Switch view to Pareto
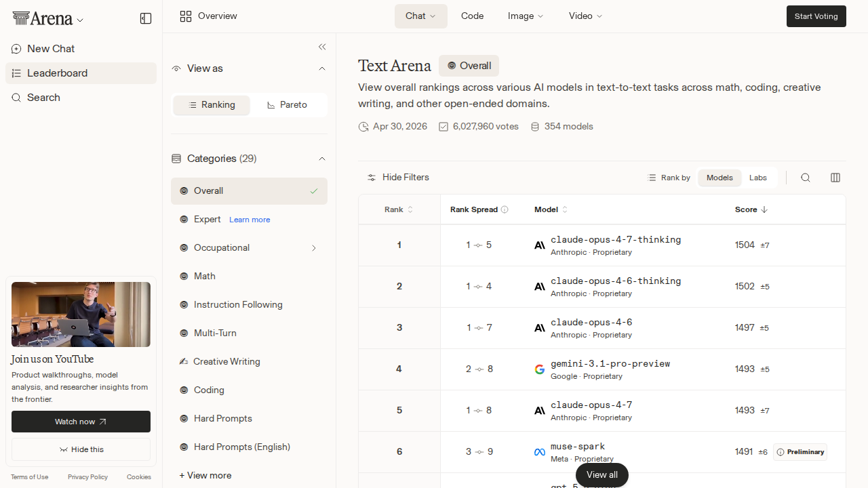Viewport: 868px width, 488px height. (288, 105)
